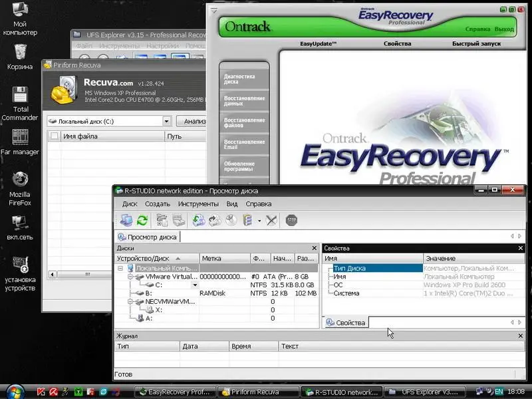Click the Справка link in EasyRecovery header
The image size is (532, 399).
477,29
